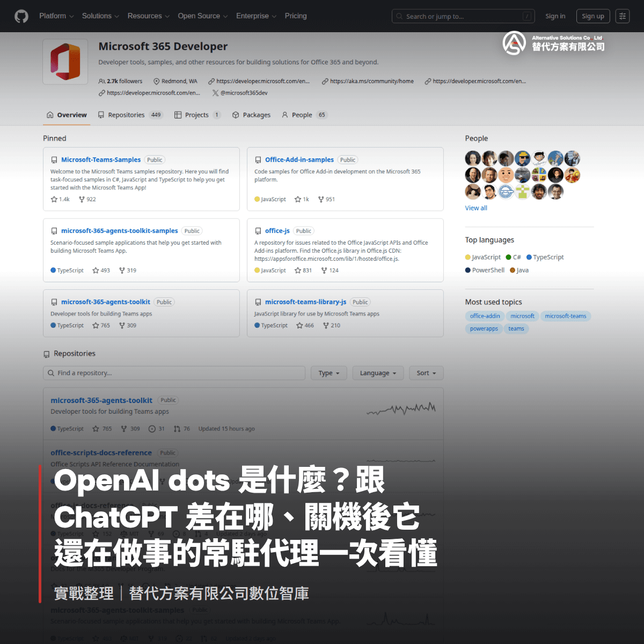Filter by JavaScript in Top languages
This screenshot has width=644, height=644.
pos(483,257)
